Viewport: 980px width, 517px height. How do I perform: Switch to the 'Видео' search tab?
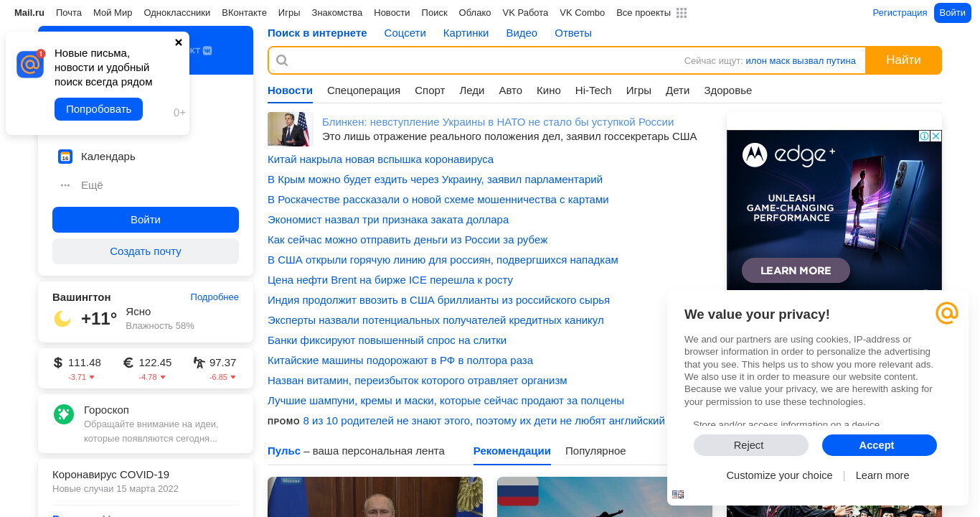[522, 33]
